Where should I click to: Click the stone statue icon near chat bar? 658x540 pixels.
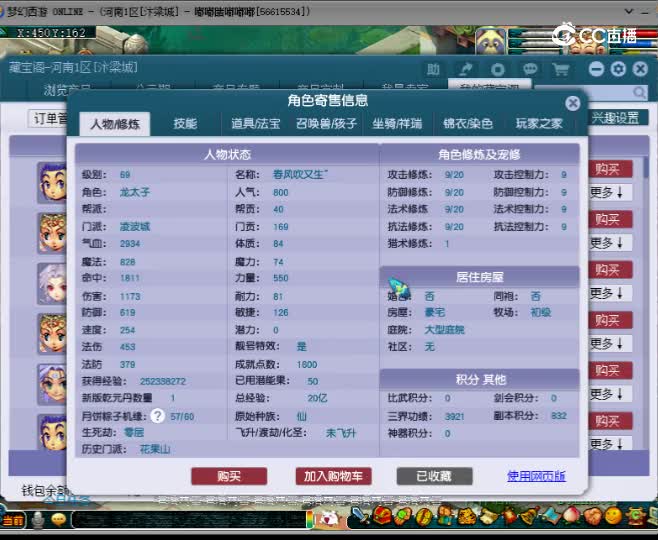point(39,520)
